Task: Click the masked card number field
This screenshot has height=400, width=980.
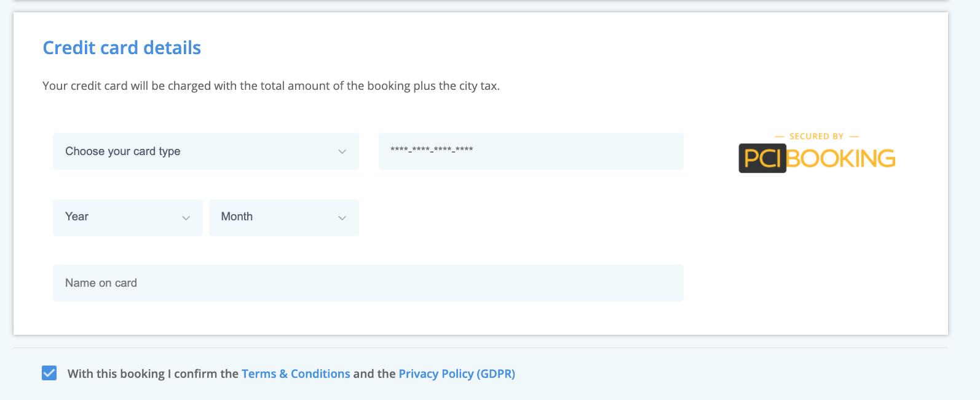Action: 531,151
